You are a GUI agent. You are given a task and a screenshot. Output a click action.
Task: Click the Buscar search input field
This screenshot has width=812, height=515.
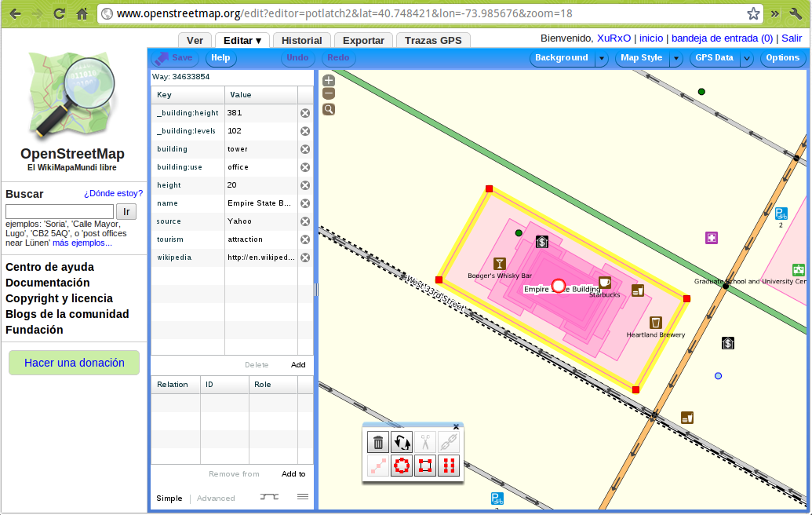pos(60,211)
